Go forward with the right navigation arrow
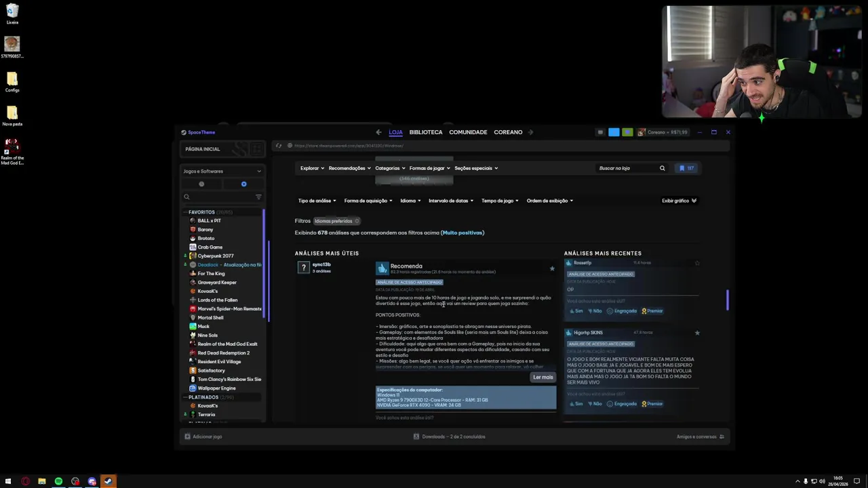This screenshot has width=868, height=488. (x=530, y=132)
